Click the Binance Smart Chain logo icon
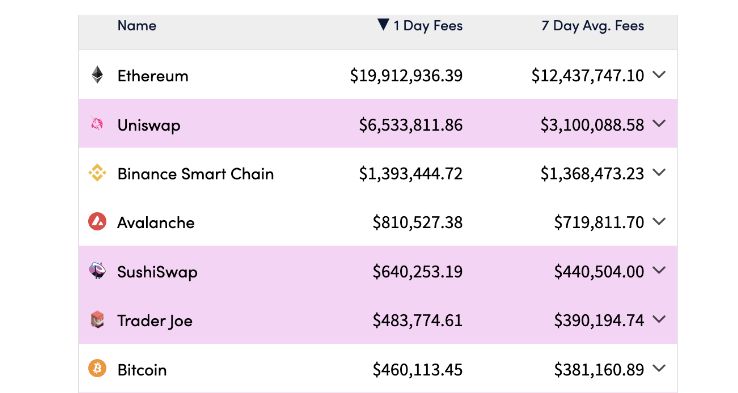The height and width of the screenshot is (393, 738). [97, 173]
